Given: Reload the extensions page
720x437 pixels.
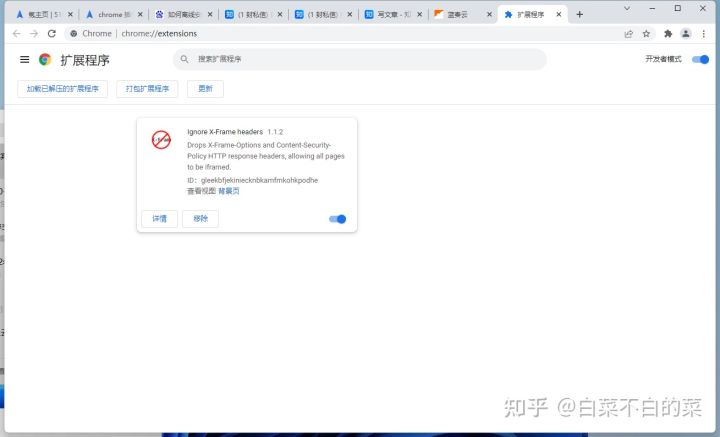Looking at the screenshot, I should 51,34.
